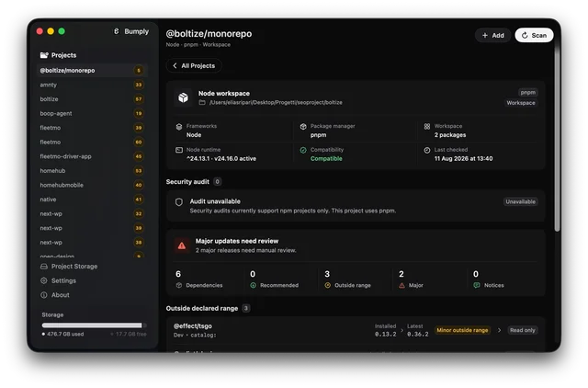The width and height of the screenshot is (588, 388).
Task: Click the badge 57 next to boltize
Action: (139, 99)
